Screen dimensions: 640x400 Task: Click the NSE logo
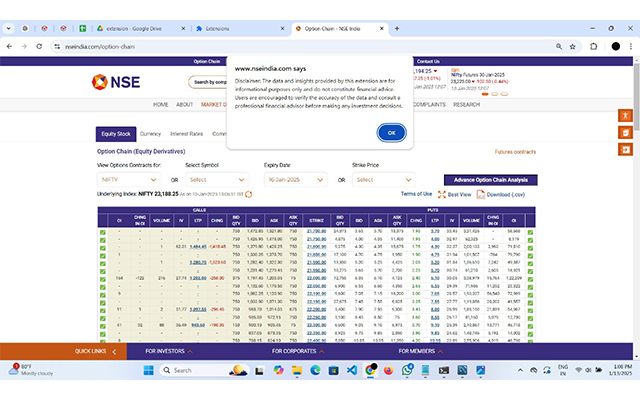[116, 82]
